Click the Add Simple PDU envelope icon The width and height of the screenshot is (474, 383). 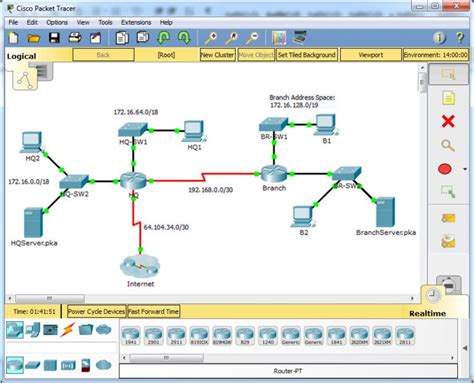448,218
